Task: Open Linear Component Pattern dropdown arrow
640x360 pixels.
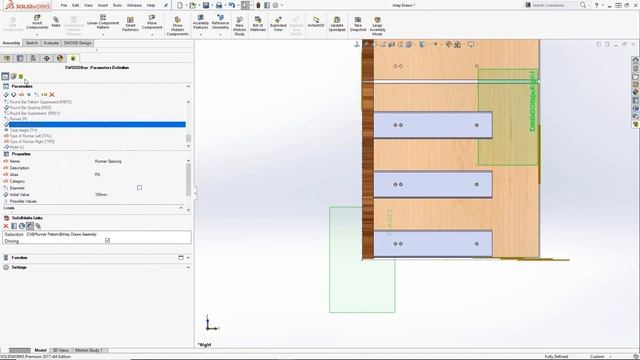Action: tap(103, 35)
